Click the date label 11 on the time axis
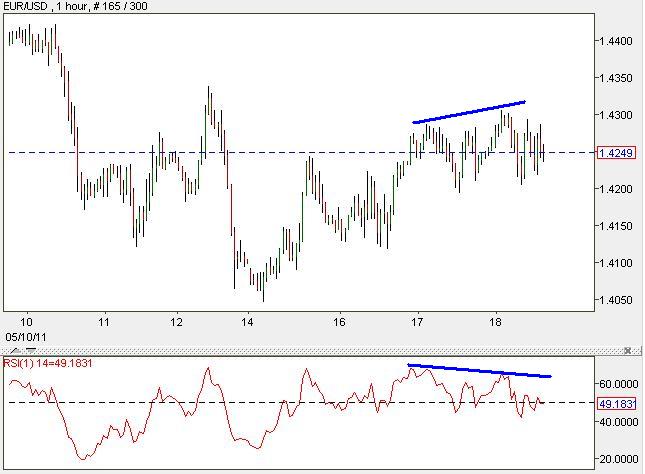Screen dimensions: 645x474 click(104, 322)
